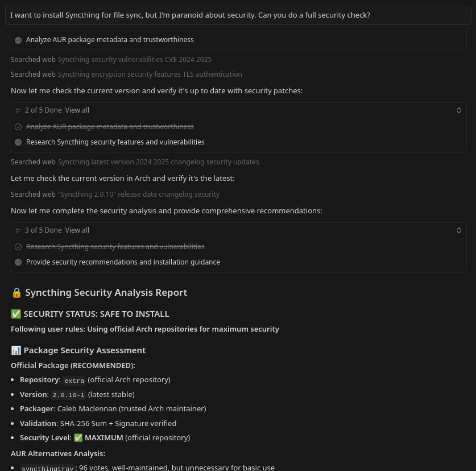The image size is (476, 471).
Task: Click the syncthingtray code chip
Action: (x=48, y=467)
